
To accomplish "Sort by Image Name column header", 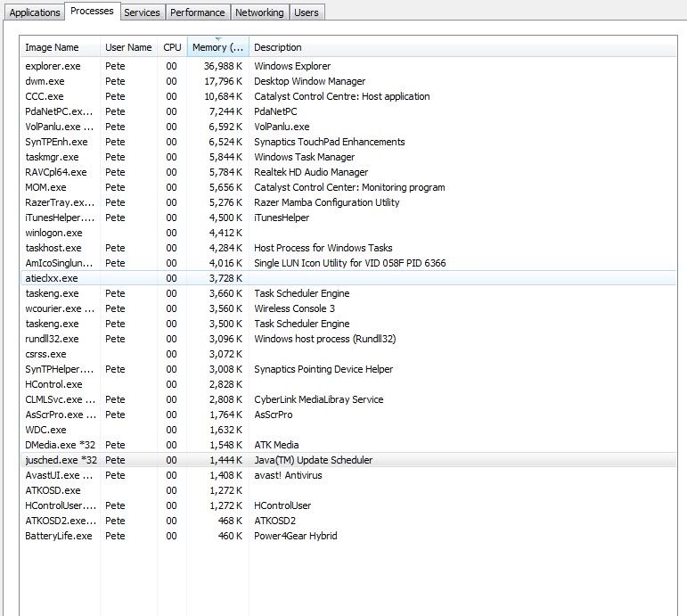I will (x=60, y=47).
